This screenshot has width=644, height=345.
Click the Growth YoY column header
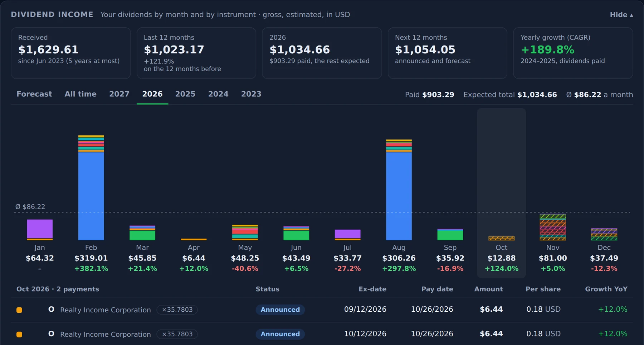click(x=606, y=289)
